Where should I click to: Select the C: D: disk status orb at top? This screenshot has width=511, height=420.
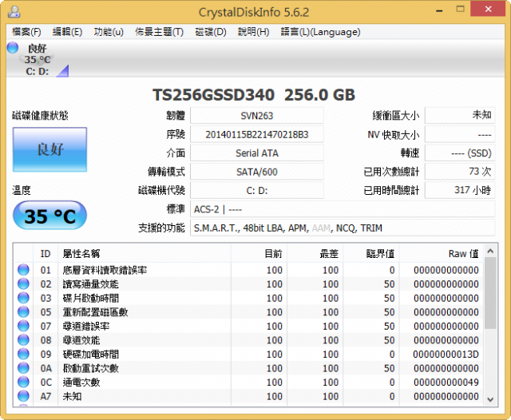pos(13,48)
